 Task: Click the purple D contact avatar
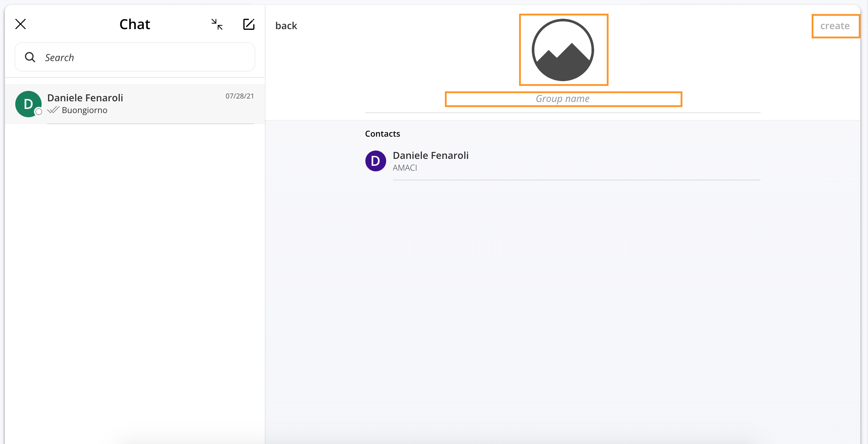tap(376, 161)
